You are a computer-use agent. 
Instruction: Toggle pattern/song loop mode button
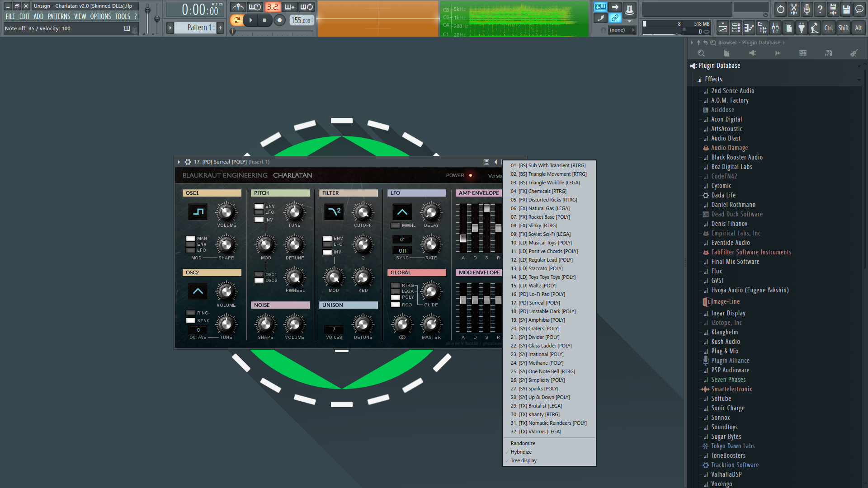click(236, 20)
